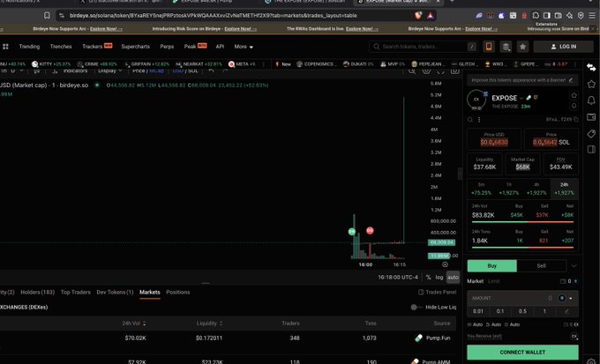Open the Trenches nav item
This screenshot has height=364, width=600.
[61, 46]
